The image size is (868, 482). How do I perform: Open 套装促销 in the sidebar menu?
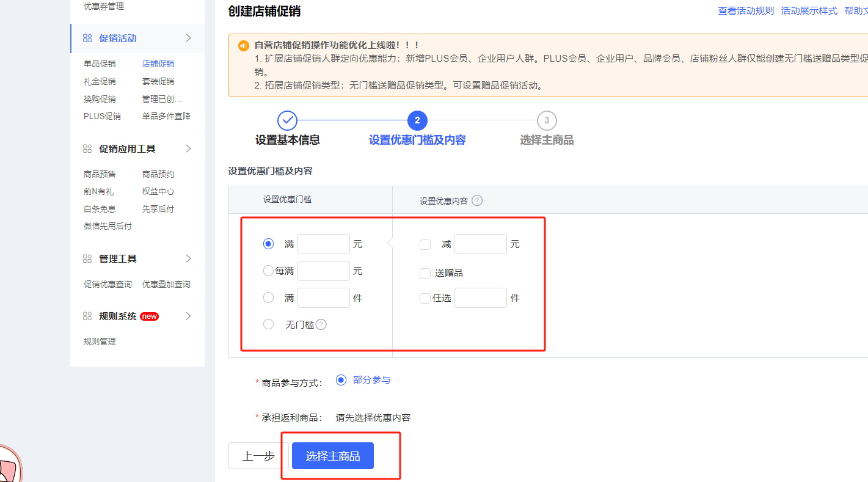158,81
